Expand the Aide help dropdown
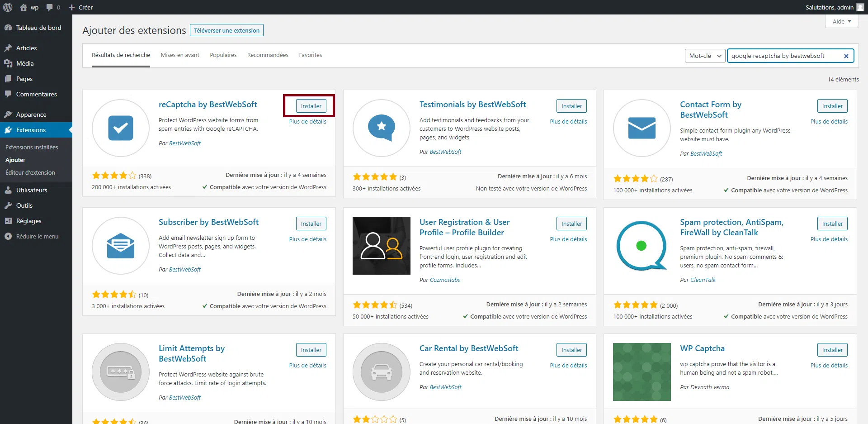 pyautogui.click(x=842, y=21)
